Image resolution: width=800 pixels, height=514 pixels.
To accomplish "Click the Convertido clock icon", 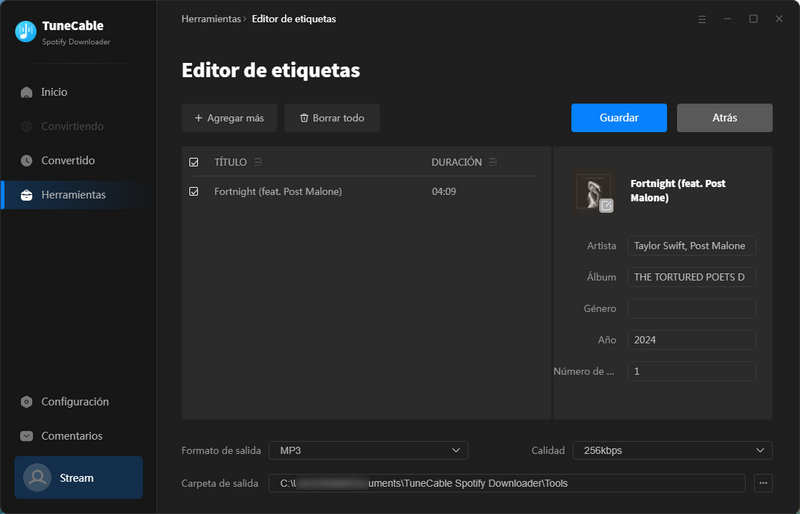I will [x=27, y=160].
